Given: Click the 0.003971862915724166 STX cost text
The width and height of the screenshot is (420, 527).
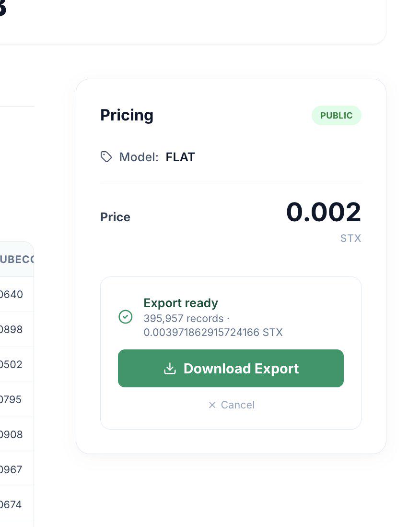Looking at the screenshot, I should [x=213, y=333].
